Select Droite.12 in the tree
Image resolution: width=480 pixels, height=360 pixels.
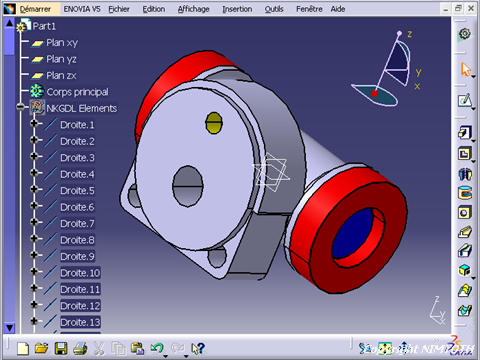[x=80, y=306]
